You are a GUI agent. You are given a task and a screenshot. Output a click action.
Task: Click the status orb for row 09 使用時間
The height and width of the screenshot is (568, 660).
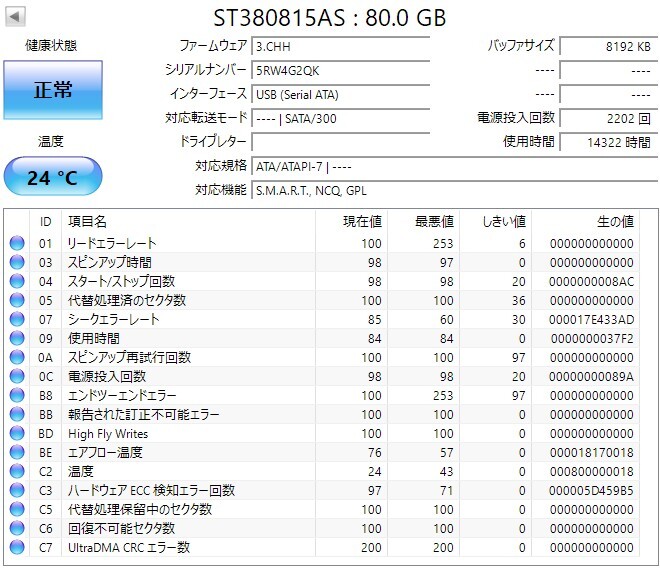tap(17, 338)
